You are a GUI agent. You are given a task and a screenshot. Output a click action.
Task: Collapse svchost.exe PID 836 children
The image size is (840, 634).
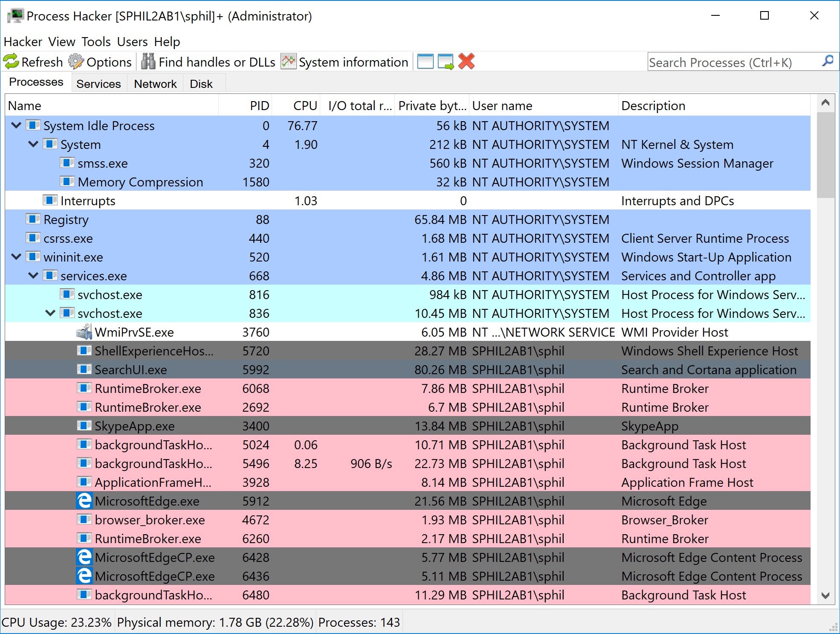50,313
